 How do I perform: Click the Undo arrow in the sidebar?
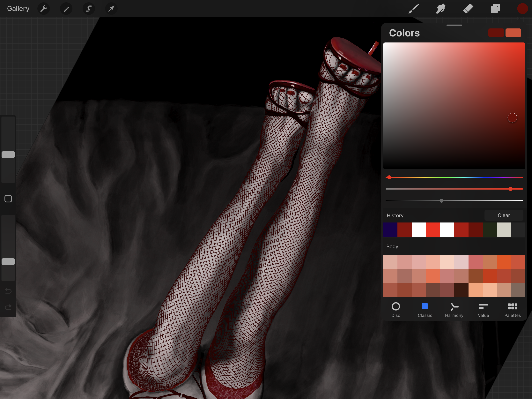point(8,291)
